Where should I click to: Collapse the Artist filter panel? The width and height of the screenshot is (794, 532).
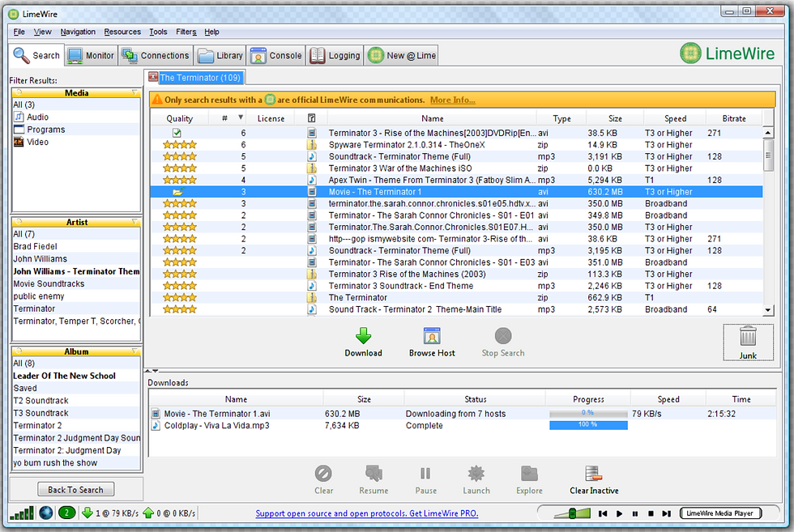[134, 222]
